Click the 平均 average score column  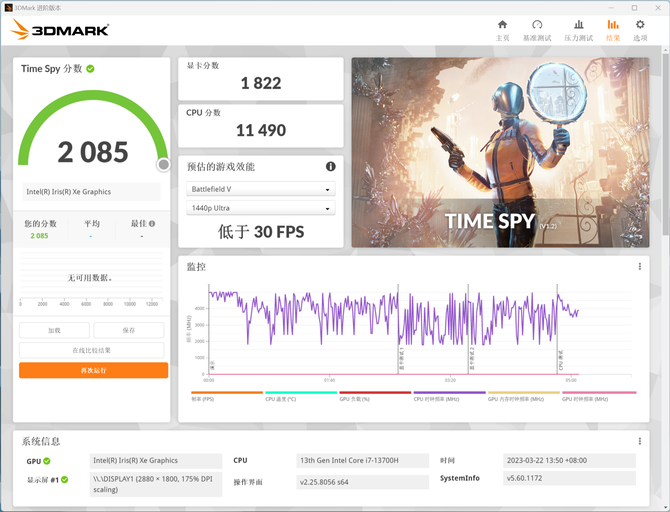point(91,230)
